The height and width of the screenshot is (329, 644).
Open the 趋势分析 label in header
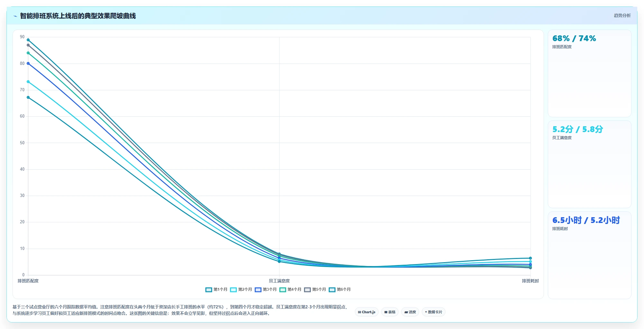click(x=622, y=15)
